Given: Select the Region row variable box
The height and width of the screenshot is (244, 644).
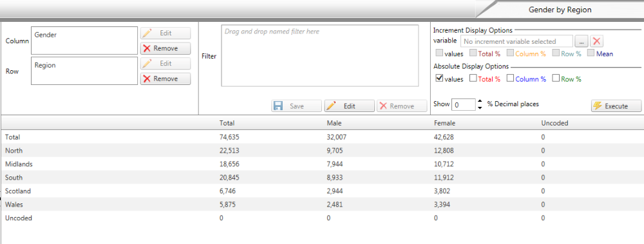Looking at the screenshot, I should click(84, 71).
